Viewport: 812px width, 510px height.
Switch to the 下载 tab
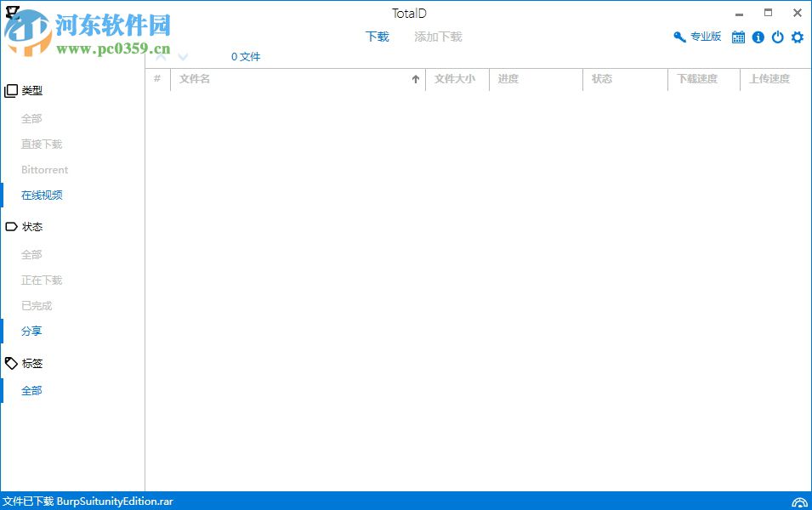[377, 37]
